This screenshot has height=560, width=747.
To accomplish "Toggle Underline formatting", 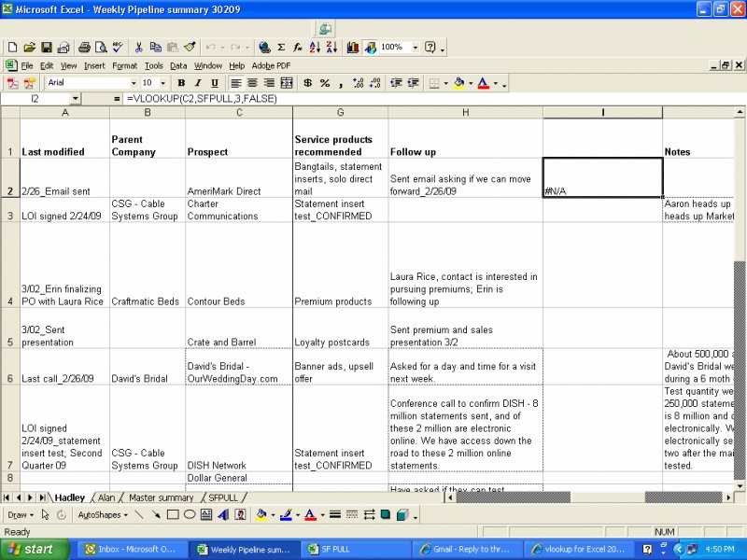I will tap(215, 83).
